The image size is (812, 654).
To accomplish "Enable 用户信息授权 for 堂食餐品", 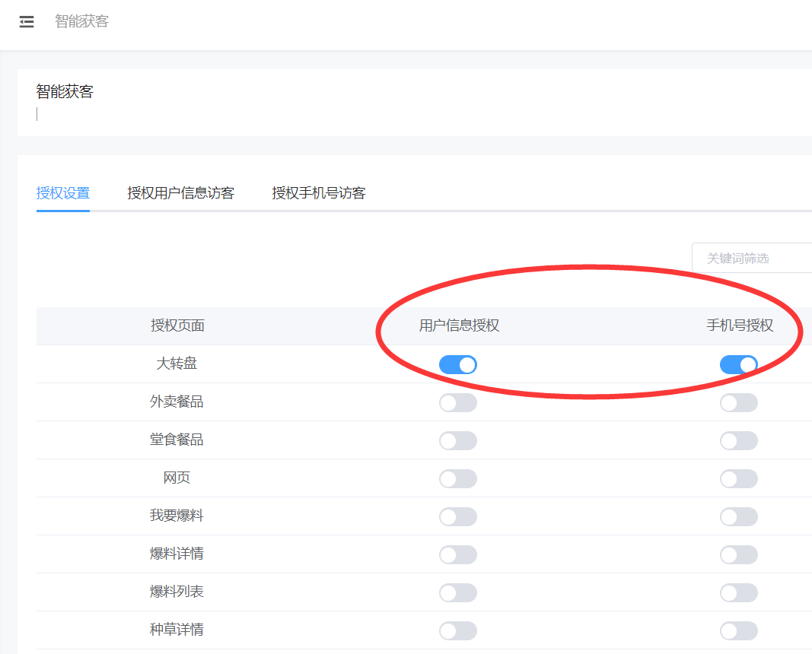I will 458,441.
